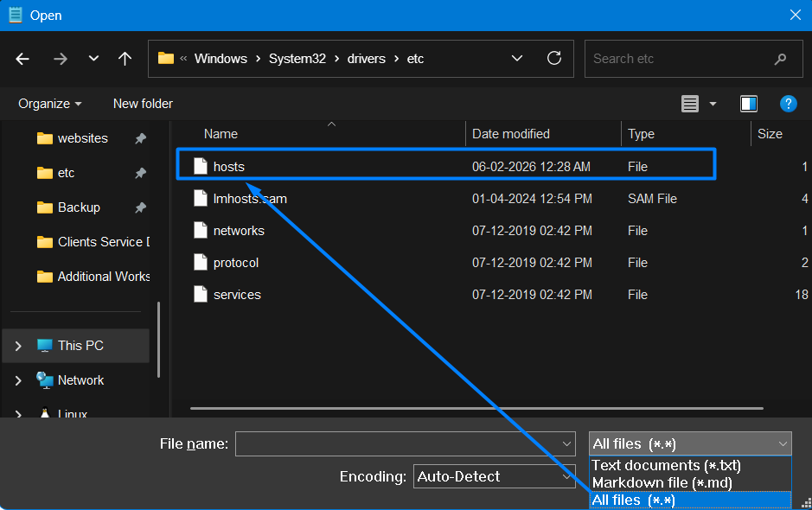
Task: Click System32 in the breadcrumb path
Action: tap(297, 58)
